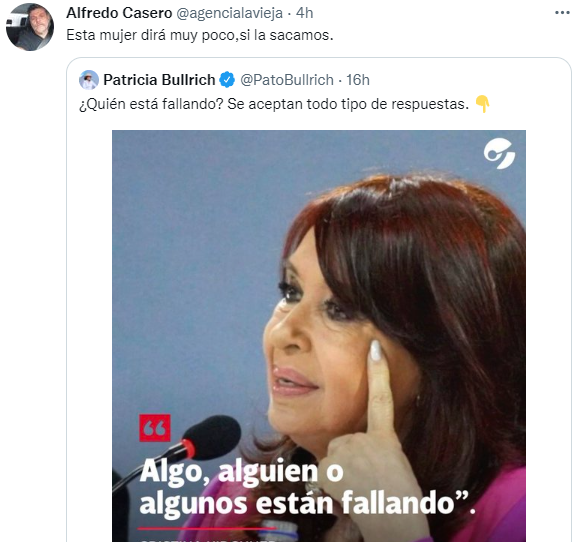Viewport: 577px width, 542px height.
Task: Open the Alfredo Casero display name
Action: tap(119, 13)
